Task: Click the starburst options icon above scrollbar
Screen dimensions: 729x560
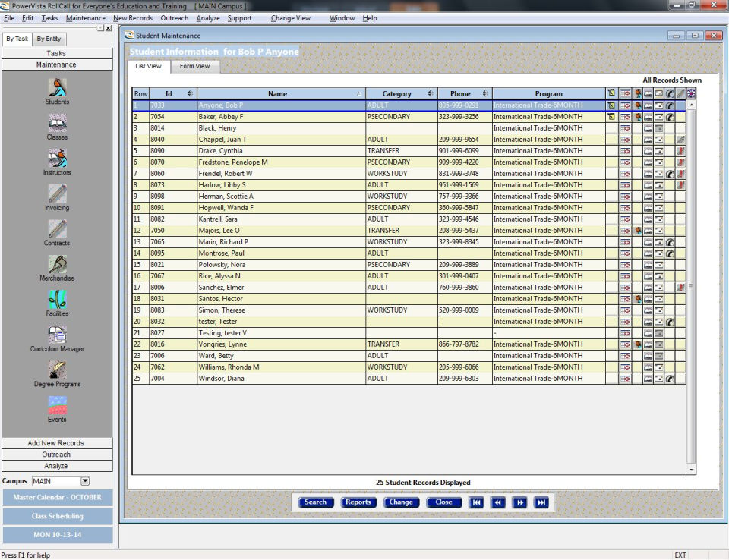Action: (691, 93)
